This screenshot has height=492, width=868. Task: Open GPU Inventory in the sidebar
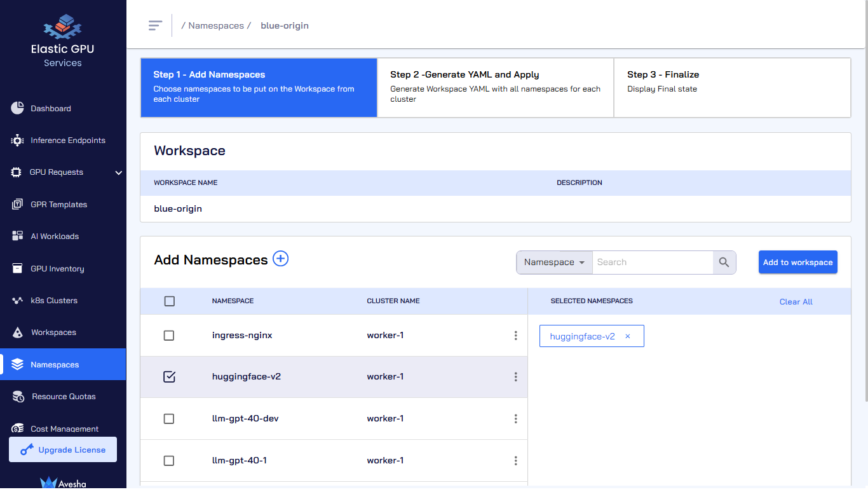point(63,269)
